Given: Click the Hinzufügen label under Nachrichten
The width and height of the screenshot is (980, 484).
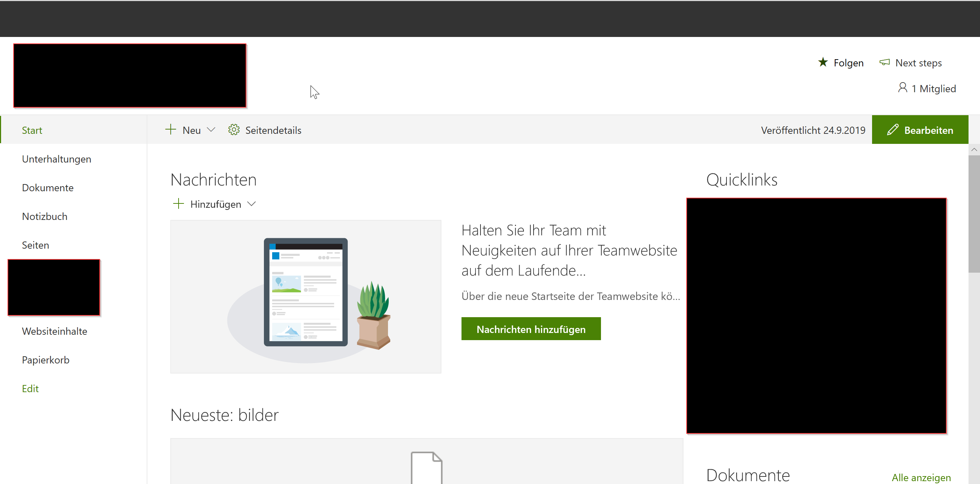Looking at the screenshot, I should pos(216,205).
